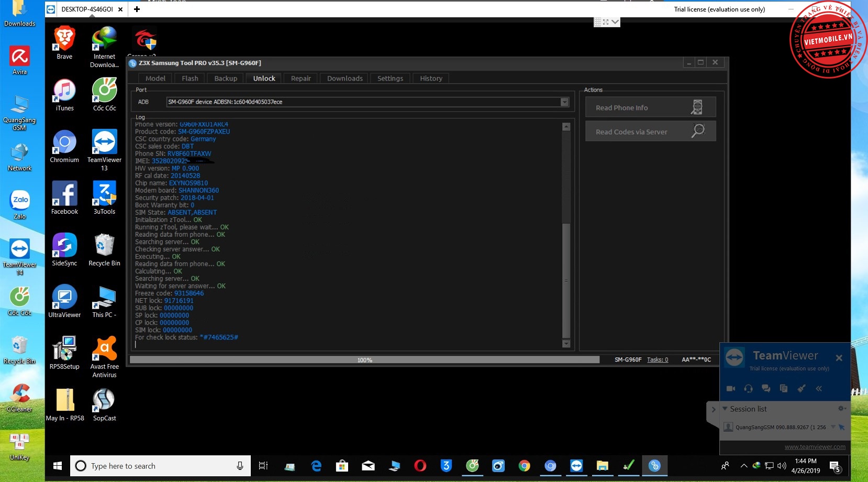
Task: Click Cortana microphone in search box
Action: coord(240,466)
